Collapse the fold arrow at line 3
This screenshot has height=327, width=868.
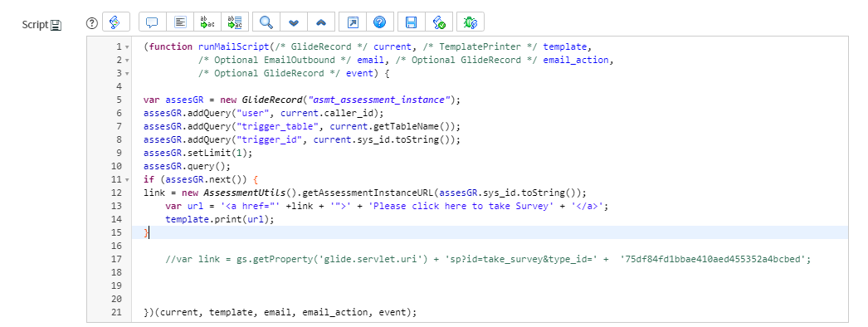point(127,74)
